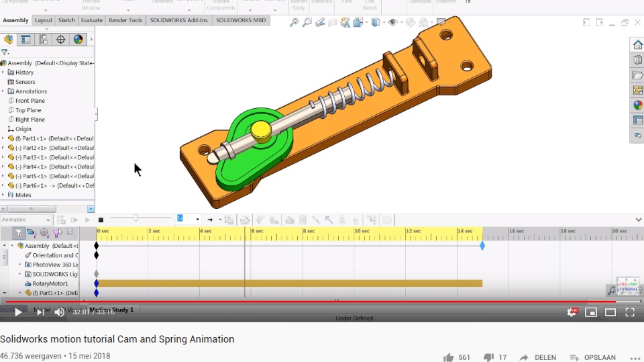Click the motion study Stop button
Viewport: 644px width, 362px height.
click(101, 220)
